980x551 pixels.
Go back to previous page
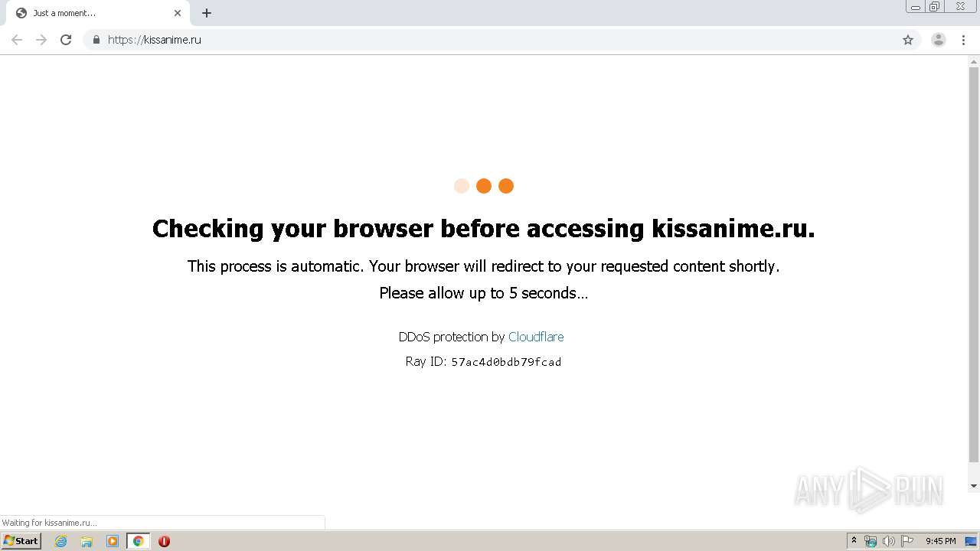(x=17, y=40)
